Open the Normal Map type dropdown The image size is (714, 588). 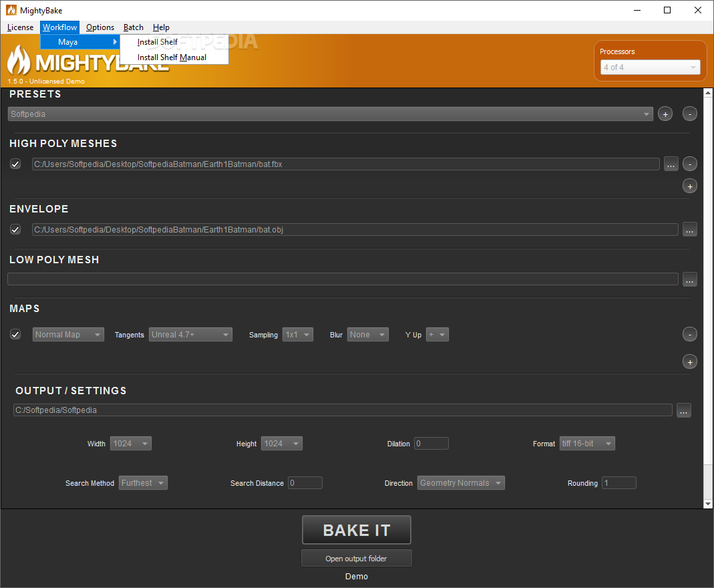(68, 335)
